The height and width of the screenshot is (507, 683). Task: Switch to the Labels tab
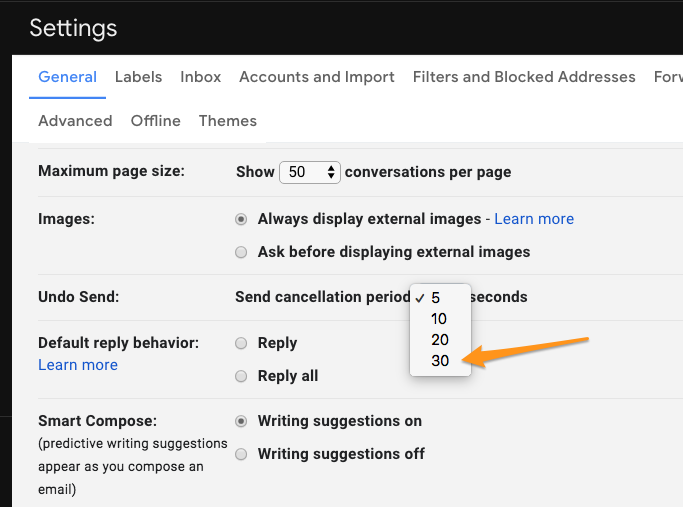pos(139,77)
